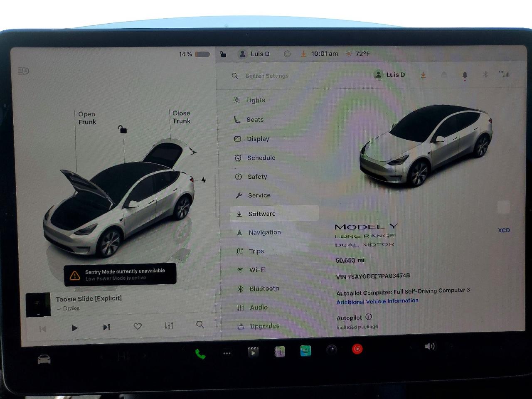Screen dimensions: 532x399
Task: Tap the MODEL Y heading
Action: click(366, 227)
